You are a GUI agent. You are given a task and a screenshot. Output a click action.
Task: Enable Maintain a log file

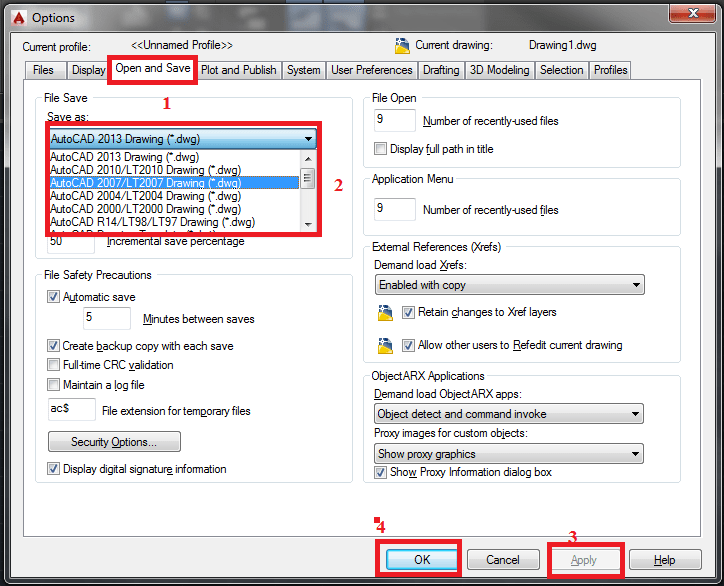54,384
